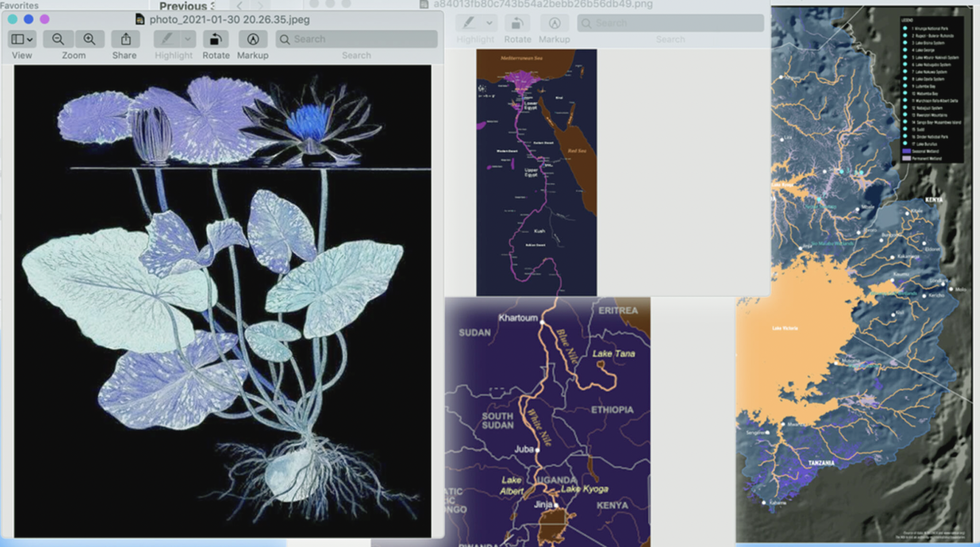The width and height of the screenshot is (980, 547).
Task: Focus the Search field in the PNG window
Action: 670,24
